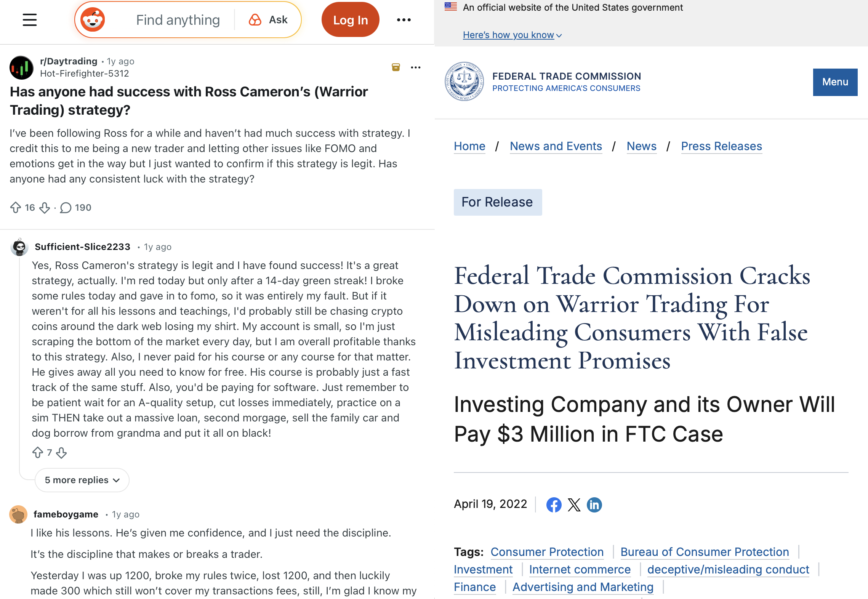Focus the Find anything search field
Image resolution: width=868 pixels, height=599 pixels.
[x=178, y=20]
